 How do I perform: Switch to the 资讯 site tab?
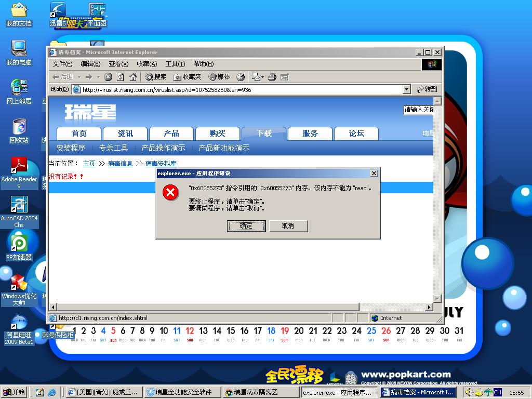125,134
